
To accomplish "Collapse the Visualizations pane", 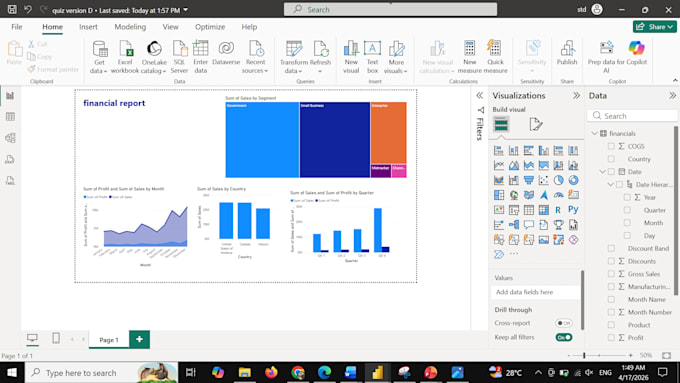I will point(576,95).
